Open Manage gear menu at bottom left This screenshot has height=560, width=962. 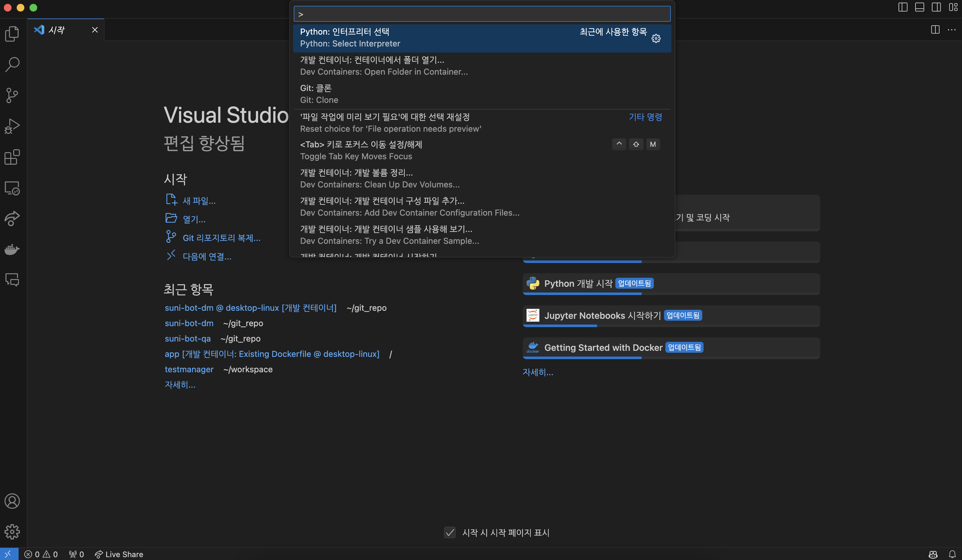[x=12, y=531]
